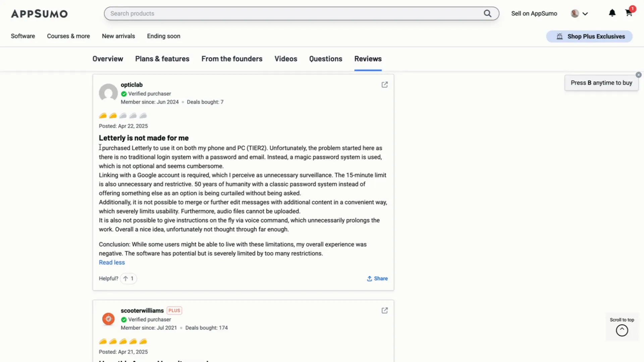This screenshot has width=644, height=362.
Task: Open opticlab username link
Action: [x=131, y=85]
